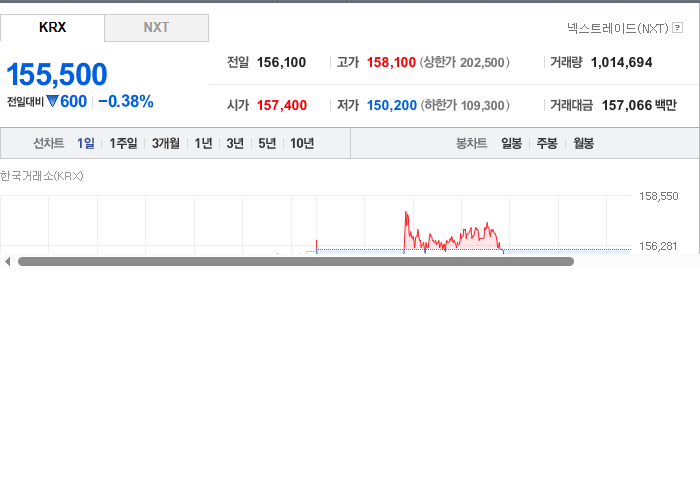Select the 10년 line chart period
Viewport: 700px width, 490px height.
302,143
